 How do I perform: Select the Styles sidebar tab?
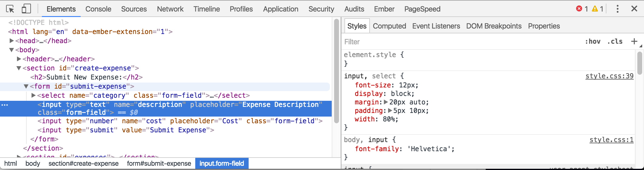click(357, 26)
